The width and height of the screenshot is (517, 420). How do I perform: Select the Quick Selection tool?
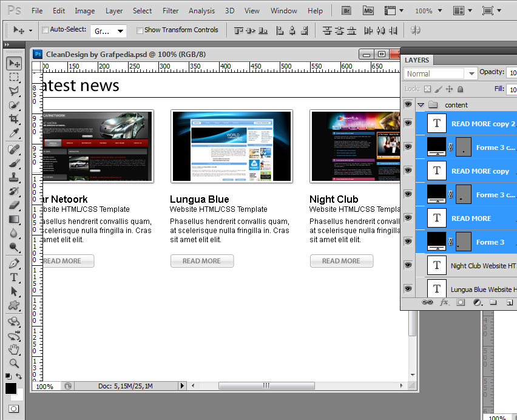[x=14, y=105]
